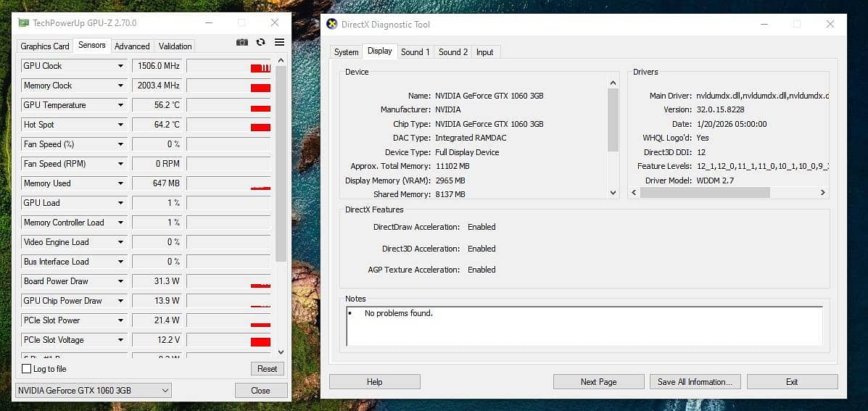Open the PCIe Slot Power dropdown
Screen dimensions: 868x411
pos(120,320)
